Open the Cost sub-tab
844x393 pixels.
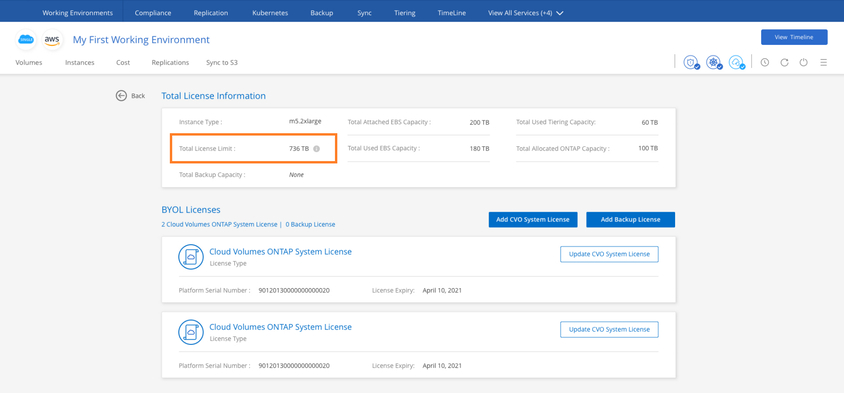tap(123, 62)
